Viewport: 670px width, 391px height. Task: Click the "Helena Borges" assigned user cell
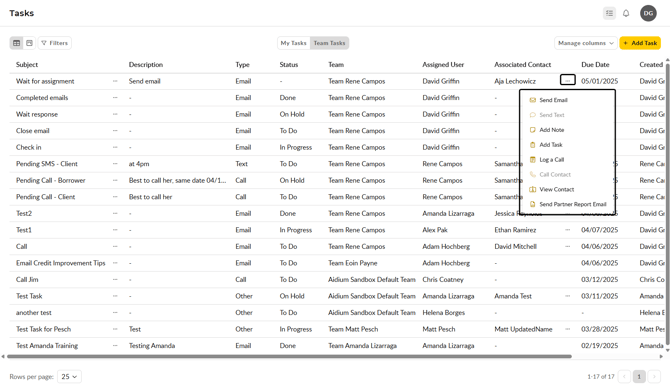pyautogui.click(x=444, y=313)
